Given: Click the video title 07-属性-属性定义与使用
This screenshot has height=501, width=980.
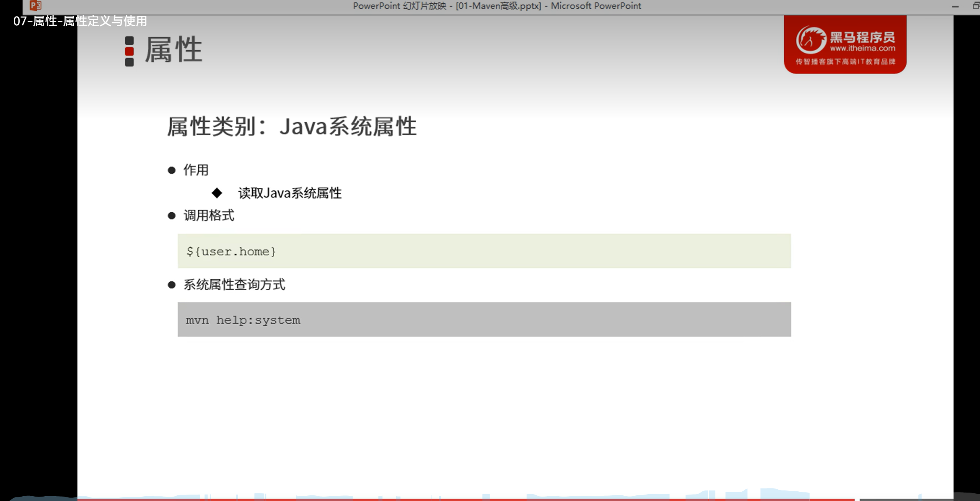Looking at the screenshot, I should 80,21.
